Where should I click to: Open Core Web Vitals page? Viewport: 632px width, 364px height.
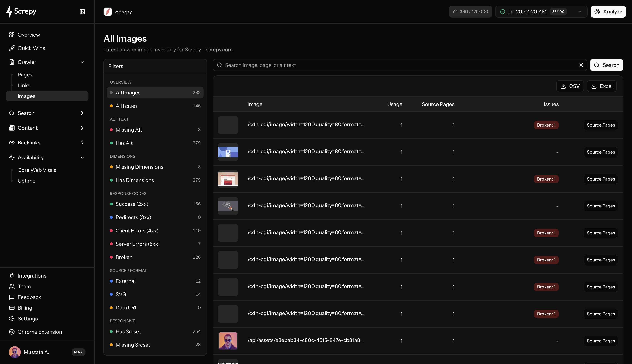(x=37, y=170)
